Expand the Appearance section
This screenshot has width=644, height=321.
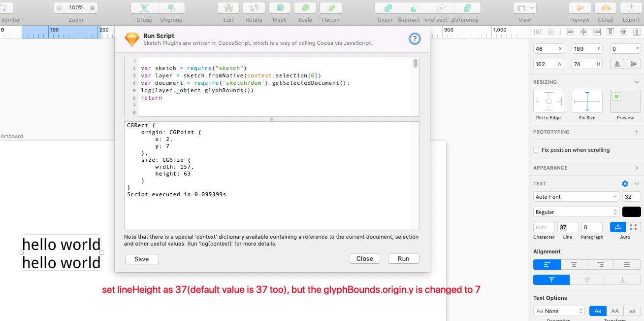pos(637,168)
